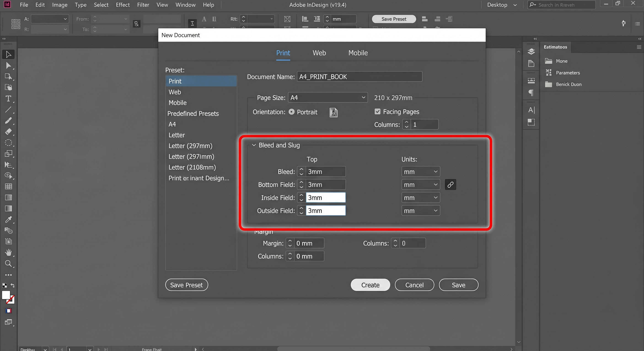Select the Portrait radio button
644x351 pixels.
pos(292,112)
